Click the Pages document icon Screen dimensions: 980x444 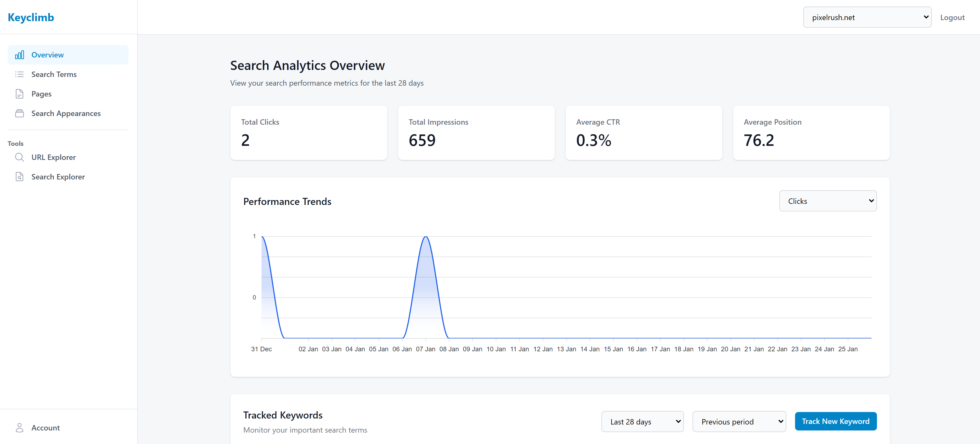tap(20, 94)
